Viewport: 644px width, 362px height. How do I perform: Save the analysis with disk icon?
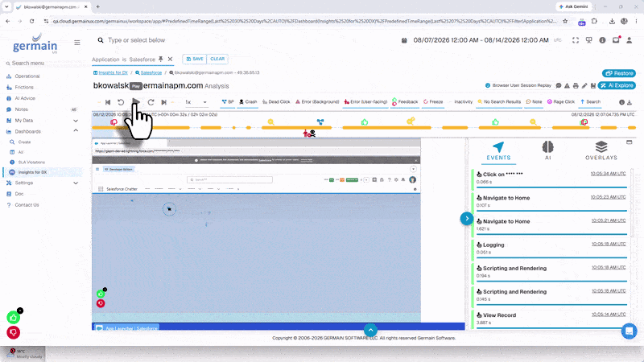point(593,86)
